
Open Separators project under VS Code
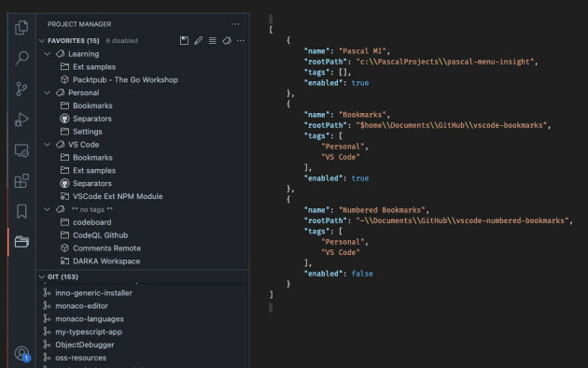click(x=92, y=183)
